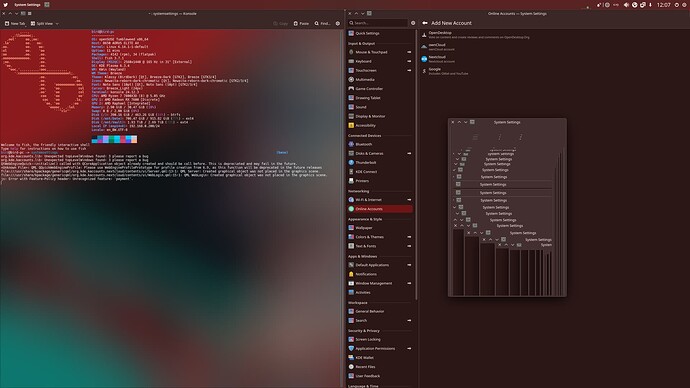
Task: Open the Search settings category
Action: pos(380,321)
